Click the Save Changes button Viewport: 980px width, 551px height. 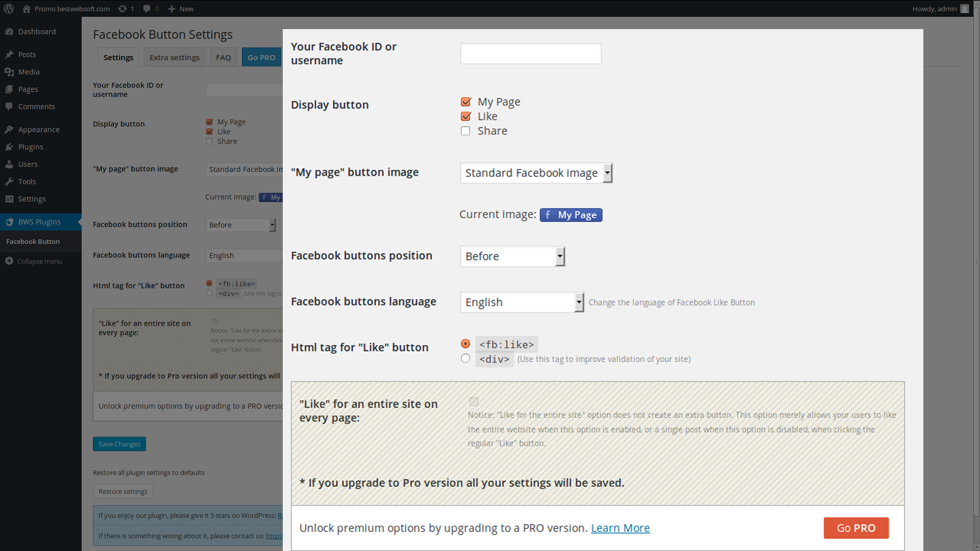tap(119, 444)
